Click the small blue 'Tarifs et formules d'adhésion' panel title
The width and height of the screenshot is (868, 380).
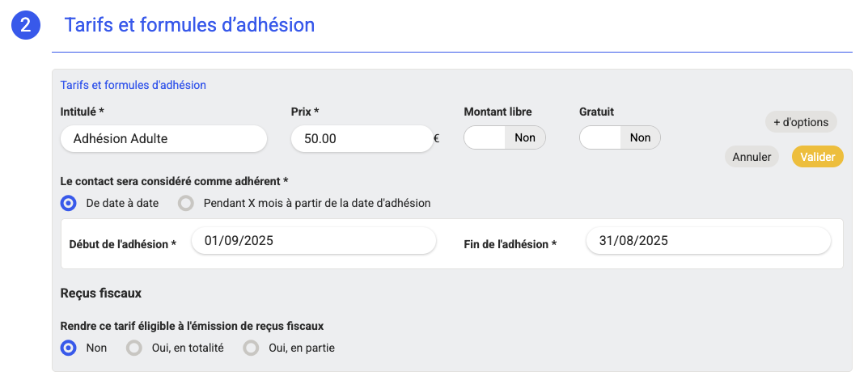pyautogui.click(x=133, y=84)
